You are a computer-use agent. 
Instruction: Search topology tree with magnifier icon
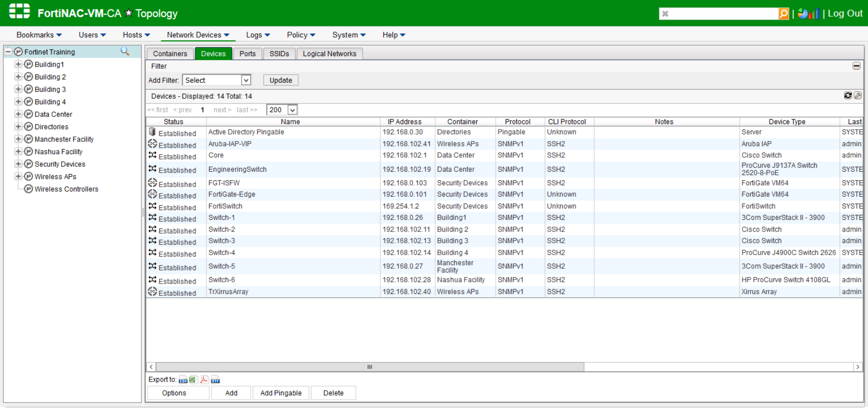click(125, 52)
